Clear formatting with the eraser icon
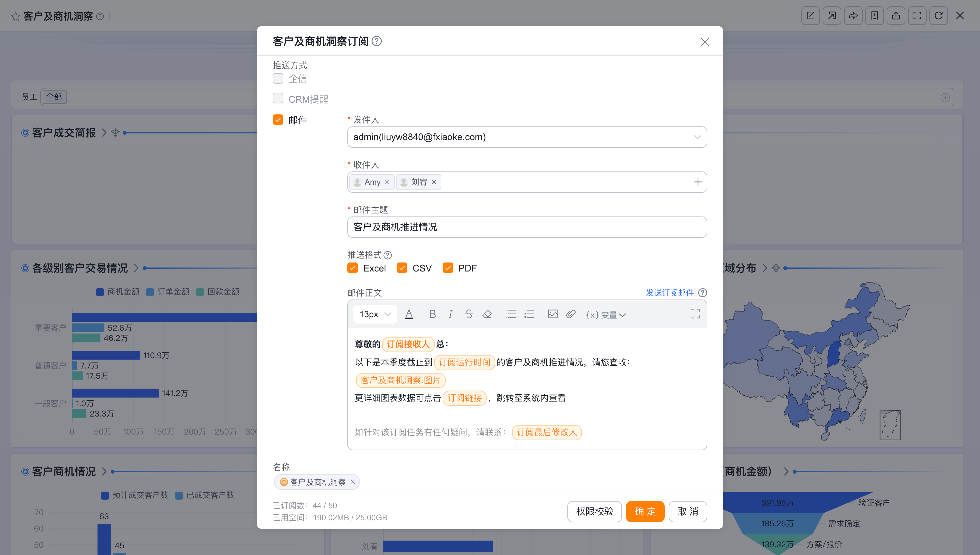 (x=487, y=314)
